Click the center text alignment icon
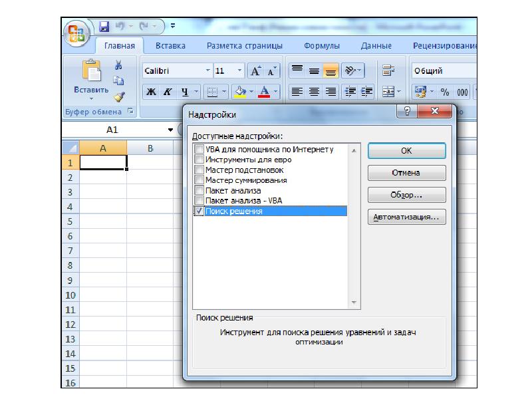This screenshot has height=399, width=532. [x=314, y=92]
